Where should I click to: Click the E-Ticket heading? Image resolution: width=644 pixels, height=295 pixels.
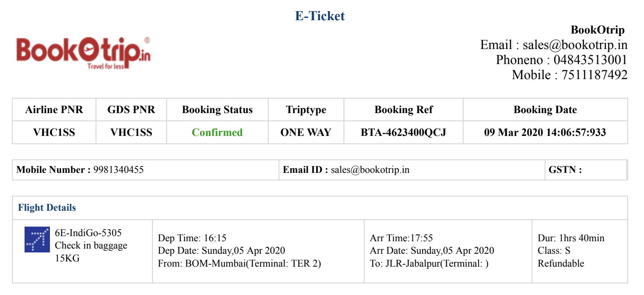point(320,16)
